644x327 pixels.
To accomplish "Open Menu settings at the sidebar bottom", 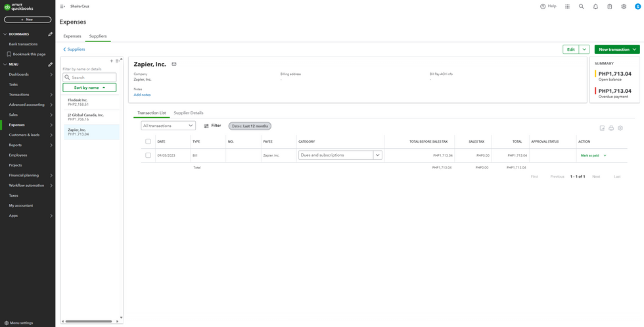I will (19, 323).
